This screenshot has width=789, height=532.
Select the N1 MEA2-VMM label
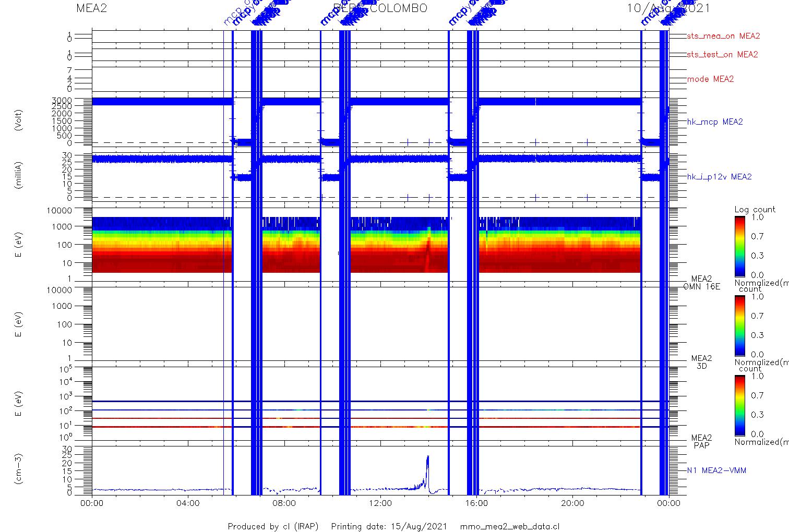pyautogui.click(x=716, y=470)
